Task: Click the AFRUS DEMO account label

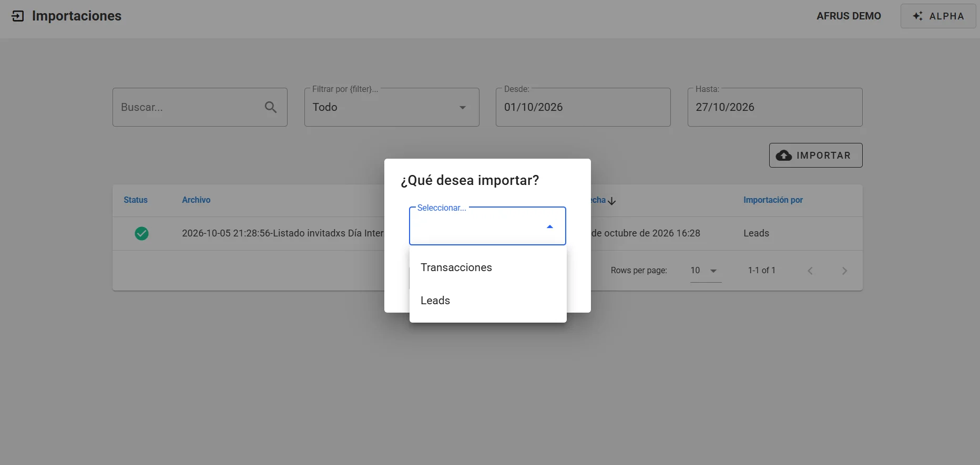Action: point(849,16)
